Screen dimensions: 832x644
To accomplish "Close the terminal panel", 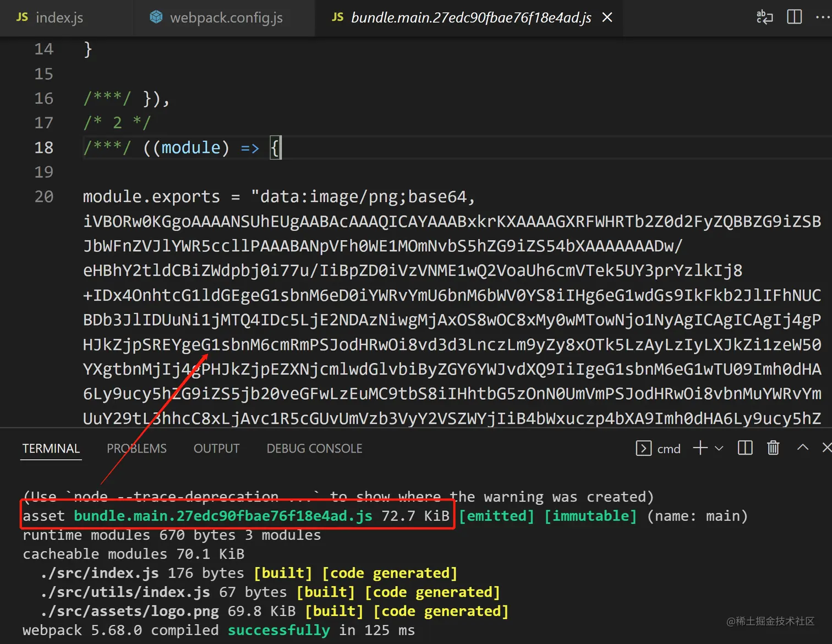I will tap(826, 448).
